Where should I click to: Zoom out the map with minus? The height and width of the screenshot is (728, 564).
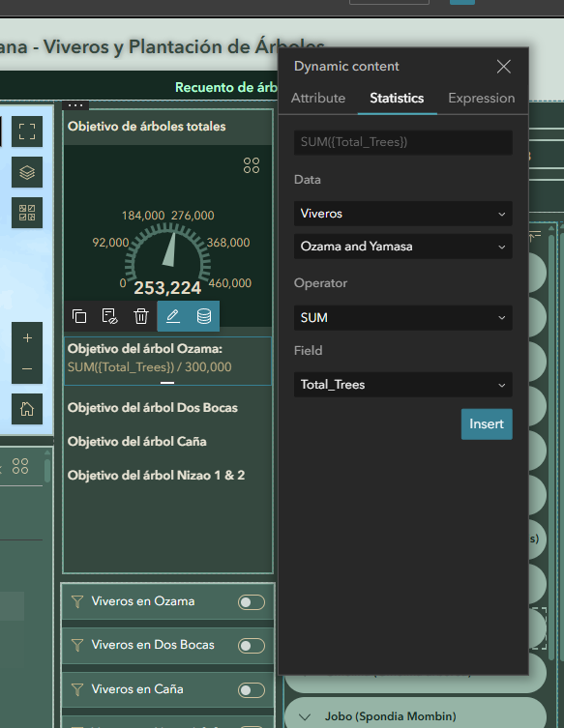click(27, 368)
